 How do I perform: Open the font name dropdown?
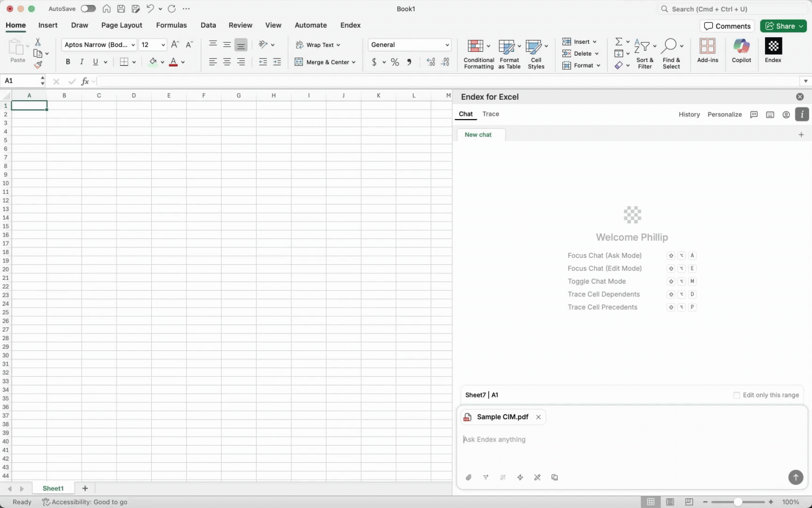(x=133, y=45)
